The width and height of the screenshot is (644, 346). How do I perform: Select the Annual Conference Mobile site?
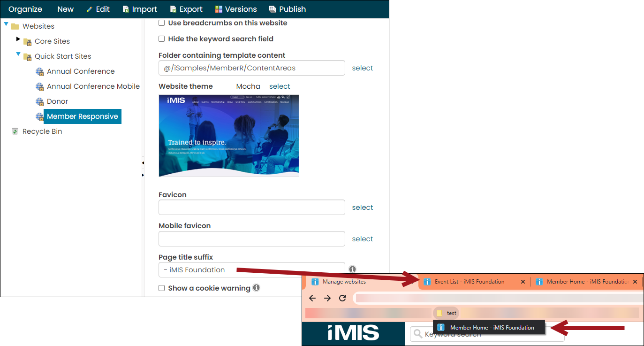[x=93, y=86]
